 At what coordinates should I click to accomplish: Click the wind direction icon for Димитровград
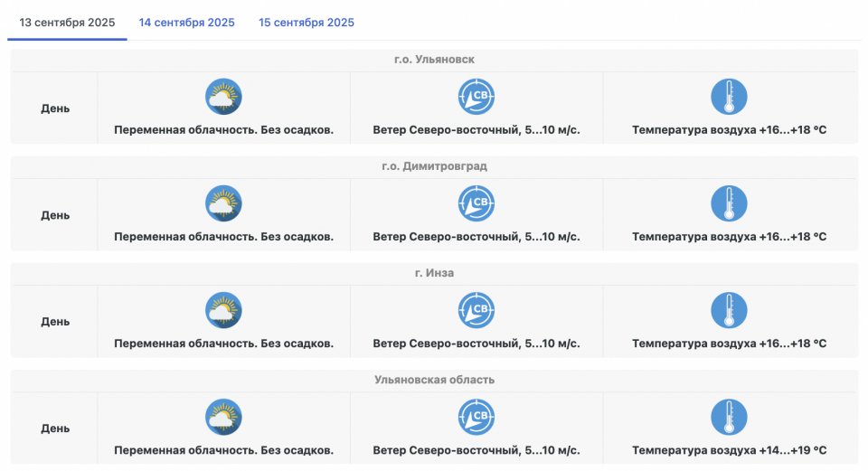(476, 203)
